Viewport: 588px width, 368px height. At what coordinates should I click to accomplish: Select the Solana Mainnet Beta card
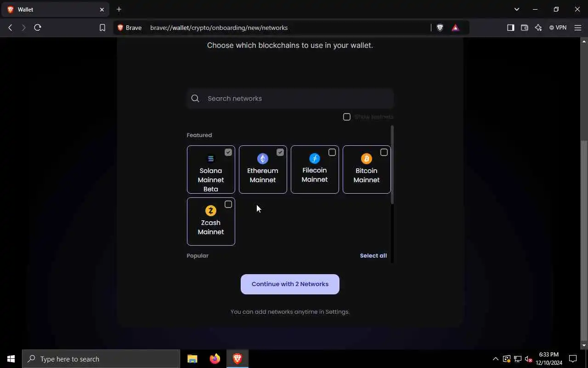pos(211,169)
